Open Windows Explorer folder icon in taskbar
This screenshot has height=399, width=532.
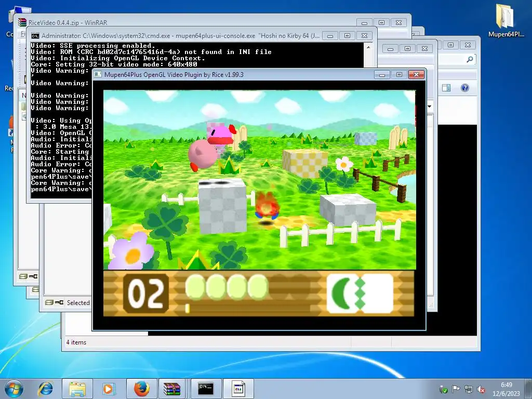click(x=77, y=389)
